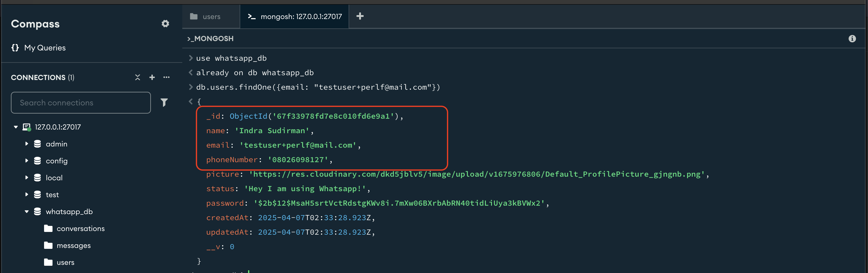This screenshot has width=868, height=273.
Task: Select the local database in the sidebar
Action: click(x=54, y=178)
